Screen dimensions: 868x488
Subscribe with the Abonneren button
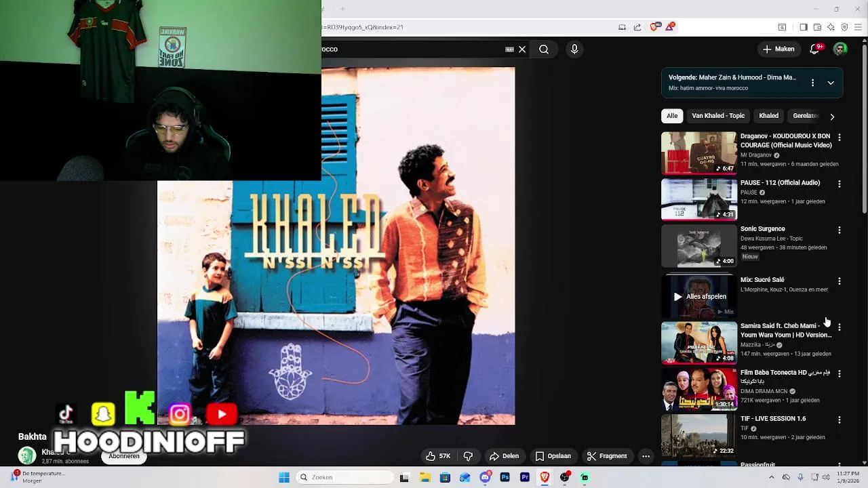(x=124, y=456)
